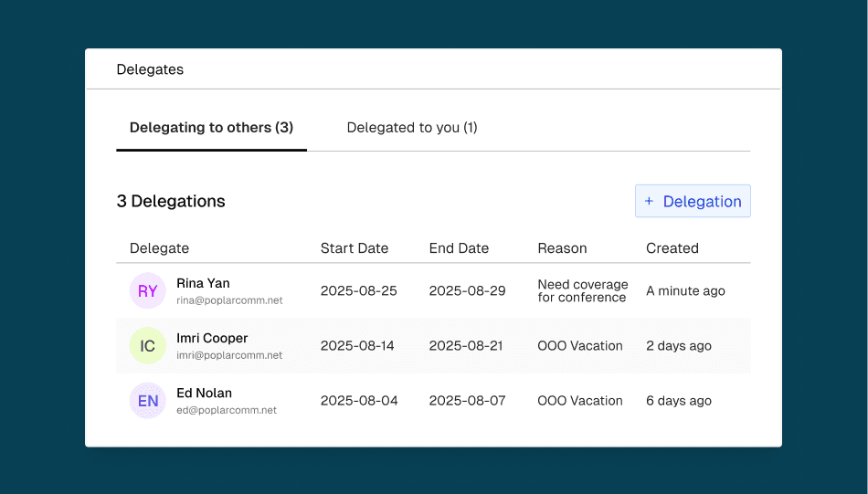Image resolution: width=868 pixels, height=494 pixels.
Task: Sort by the Start Date column
Action: pyautogui.click(x=354, y=248)
